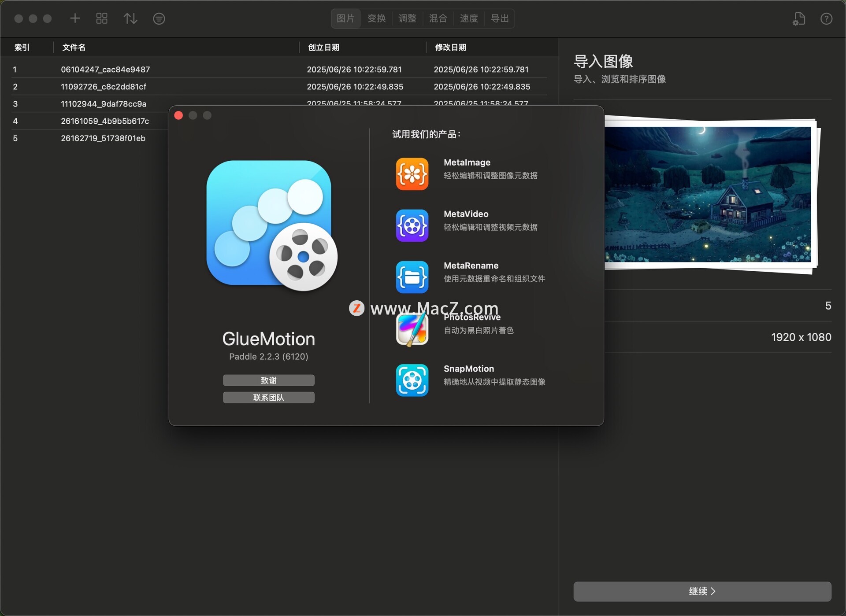Select row 26162719_51738f01eb
Screen dimensions: 846x616
(90, 138)
